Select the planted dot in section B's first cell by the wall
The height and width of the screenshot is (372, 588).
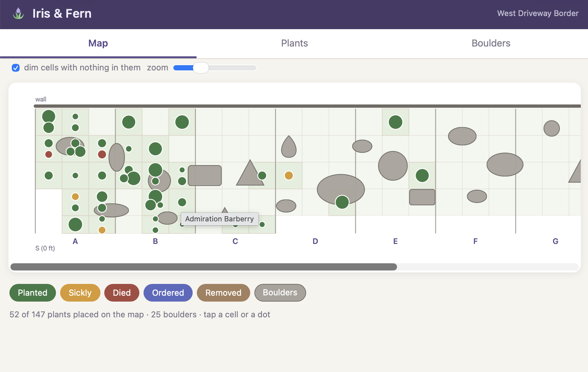(129, 122)
